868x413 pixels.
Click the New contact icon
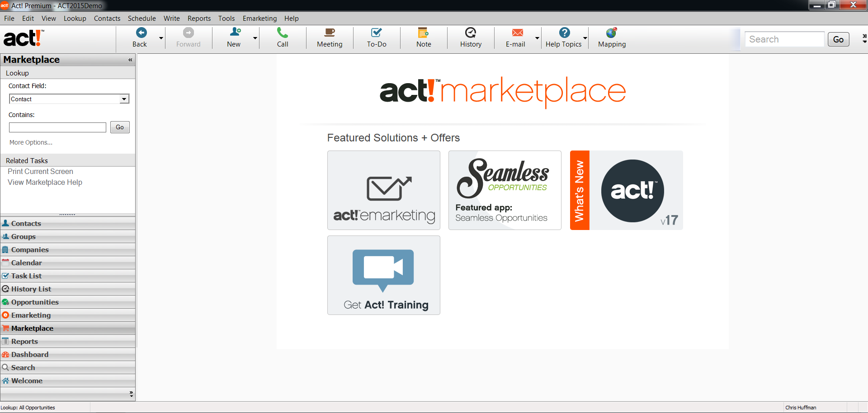click(x=235, y=32)
